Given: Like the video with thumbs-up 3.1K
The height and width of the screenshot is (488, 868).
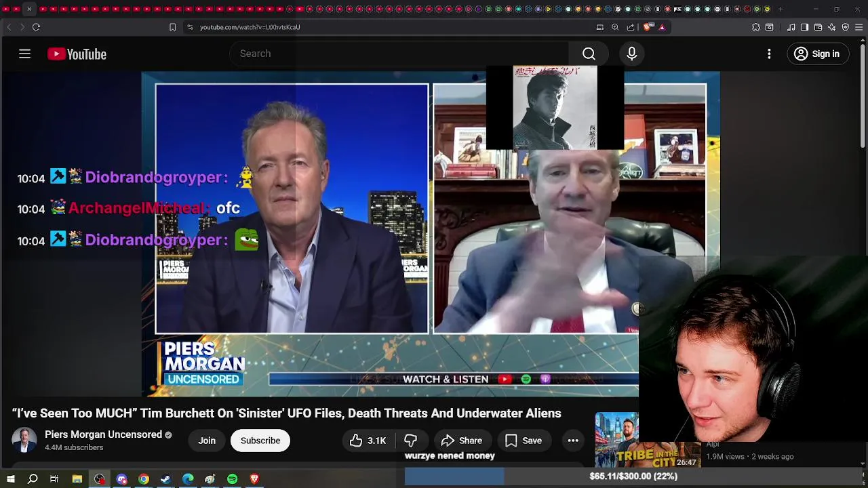Looking at the screenshot, I should point(368,441).
